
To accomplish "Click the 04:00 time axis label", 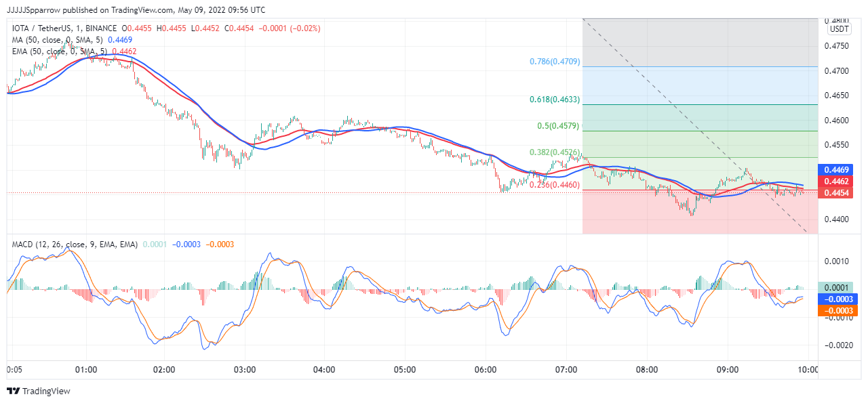I will [x=324, y=370].
